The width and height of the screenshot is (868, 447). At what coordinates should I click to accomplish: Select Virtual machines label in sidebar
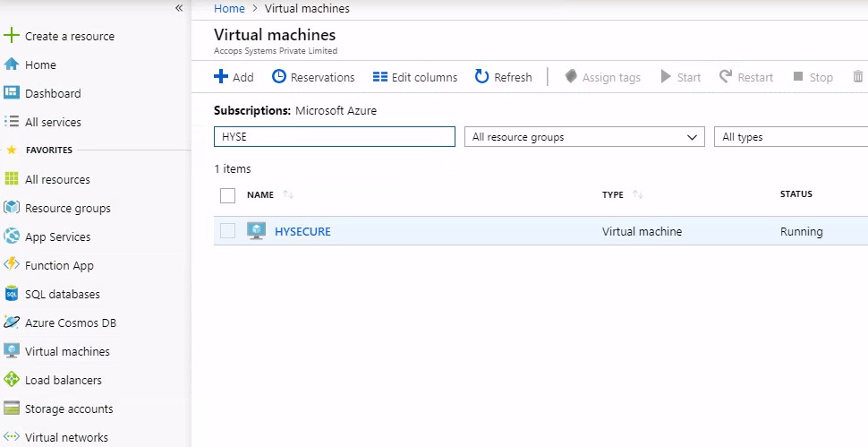click(x=67, y=351)
